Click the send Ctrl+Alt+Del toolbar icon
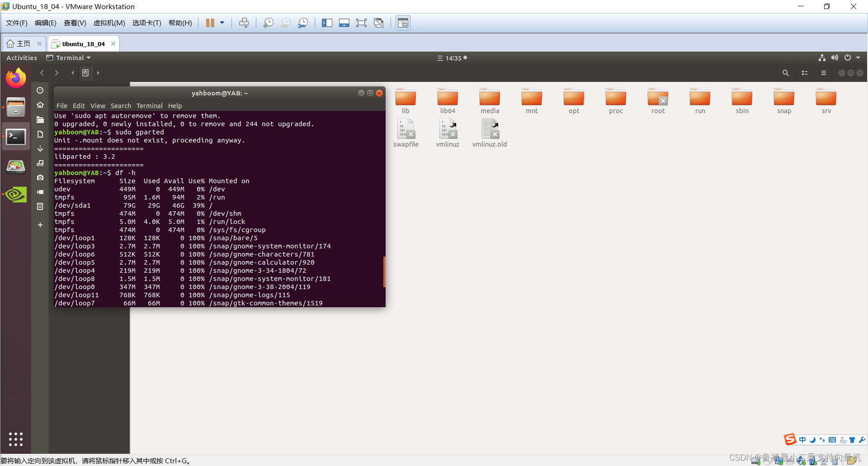Image resolution: width=868 pixels, height=466 pixels. point(244,23)
